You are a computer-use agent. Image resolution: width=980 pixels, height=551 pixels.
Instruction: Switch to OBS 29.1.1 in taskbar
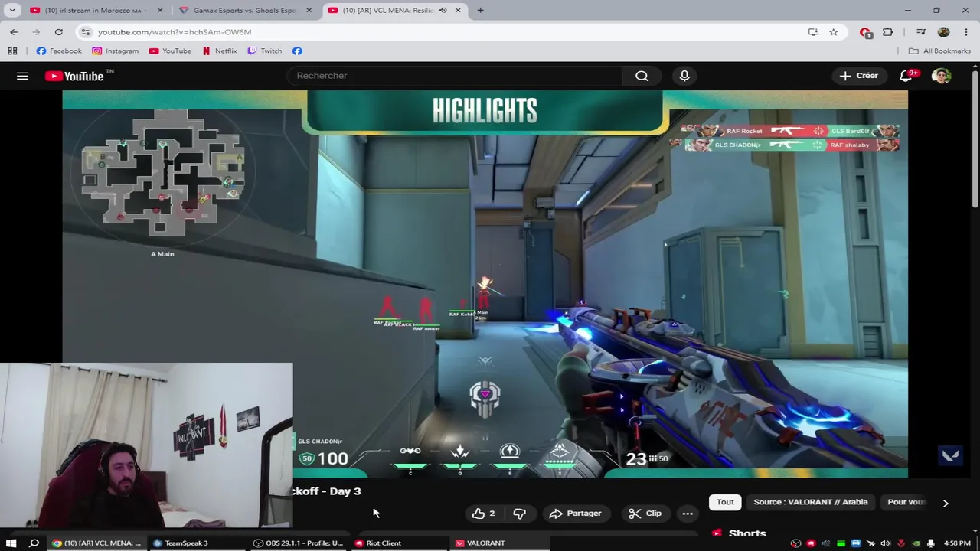coord(299,543)
